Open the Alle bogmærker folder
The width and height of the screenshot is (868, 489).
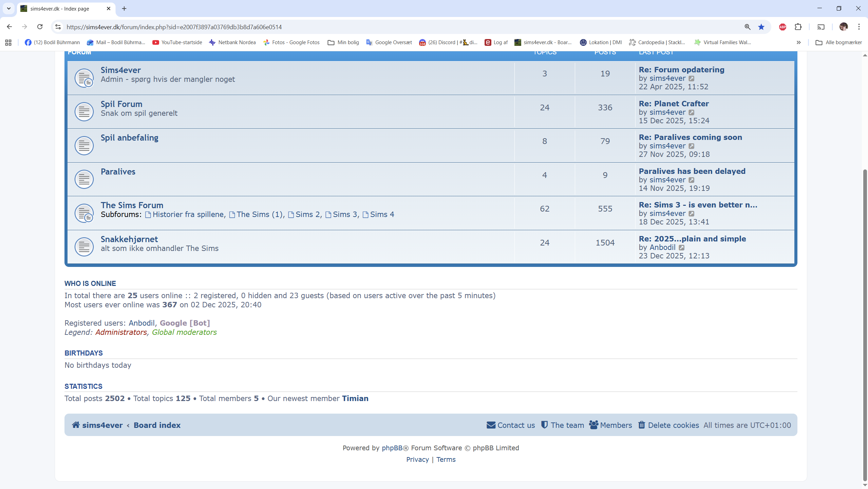pos(838,42)
